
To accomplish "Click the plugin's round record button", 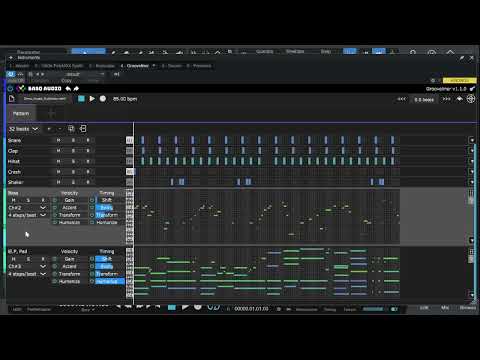I will tap(103, 99).
